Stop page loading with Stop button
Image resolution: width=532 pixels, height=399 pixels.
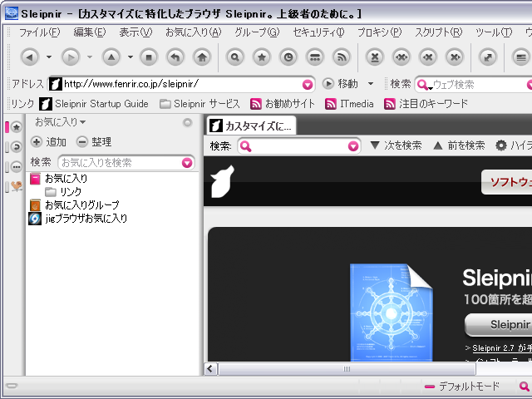149,57
